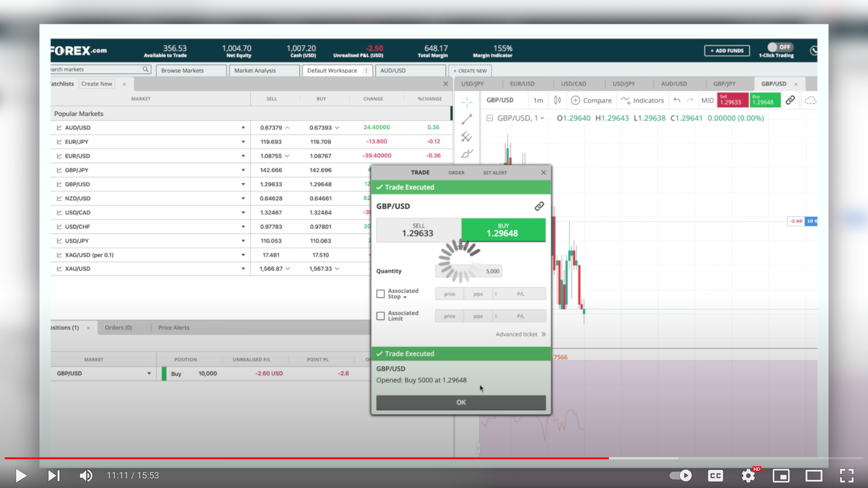Toggle 1-Click Trading switch
The image size is (868, 488).
tap(780, 47)
